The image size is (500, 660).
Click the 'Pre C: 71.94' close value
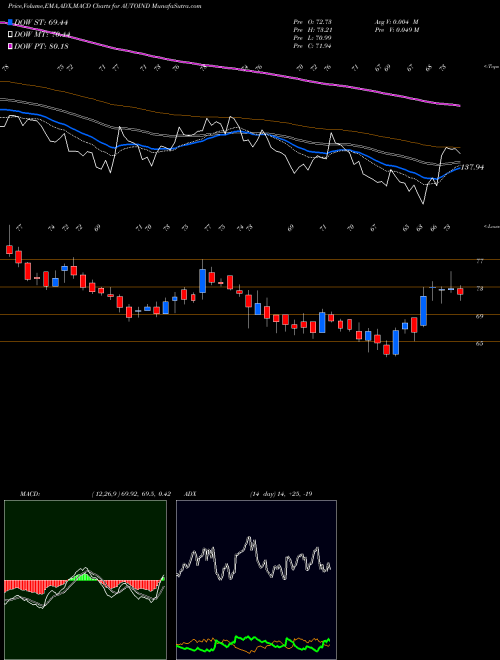(312, 46)
